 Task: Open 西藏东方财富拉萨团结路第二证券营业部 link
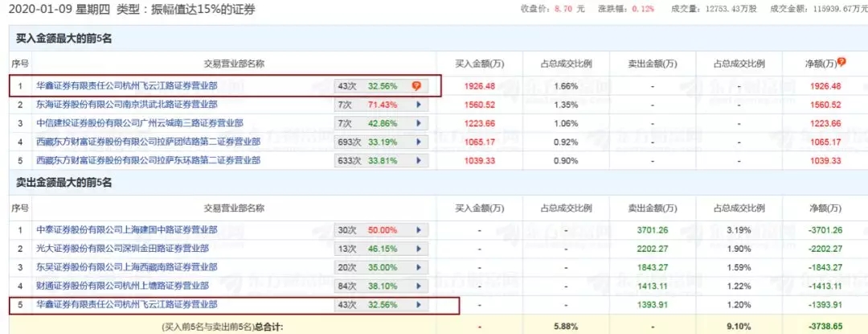(149, 142)
